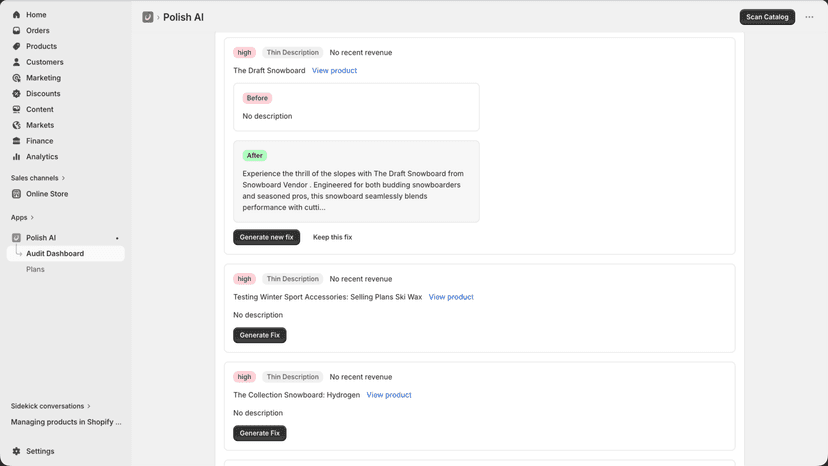Viewport: 828px width, 466px height.
Task: Click the generated After description text
Action: point(353,190)
